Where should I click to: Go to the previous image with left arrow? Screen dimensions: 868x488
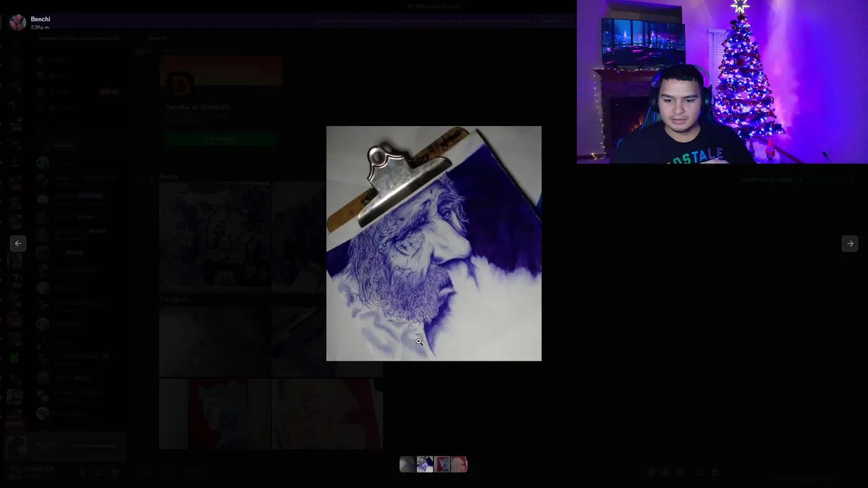pyautogui.click(x=18, y=243)
